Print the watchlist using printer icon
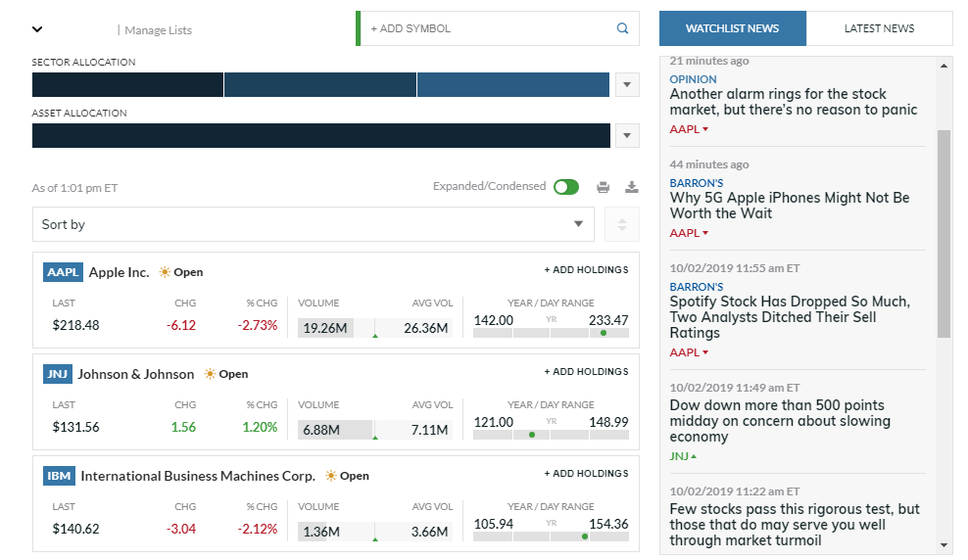968x560 pixels. click(604, 187)
